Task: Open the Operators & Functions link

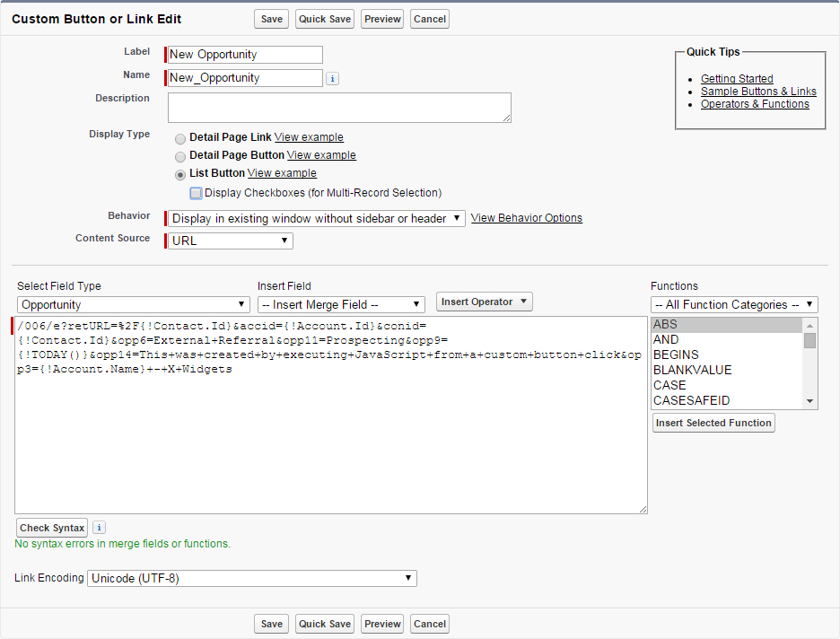Action: click(755, 104)
